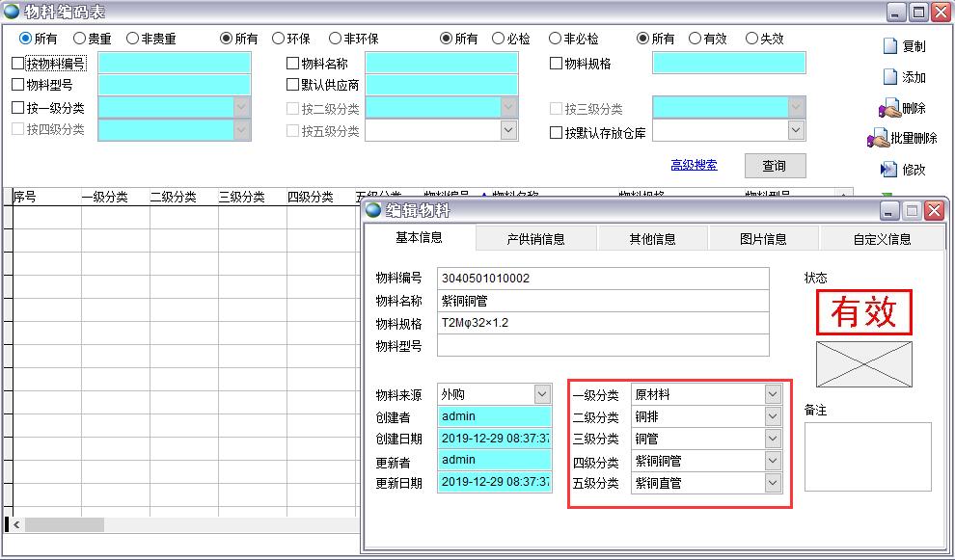Click the 复制 (copy) icon

point(890,46)
